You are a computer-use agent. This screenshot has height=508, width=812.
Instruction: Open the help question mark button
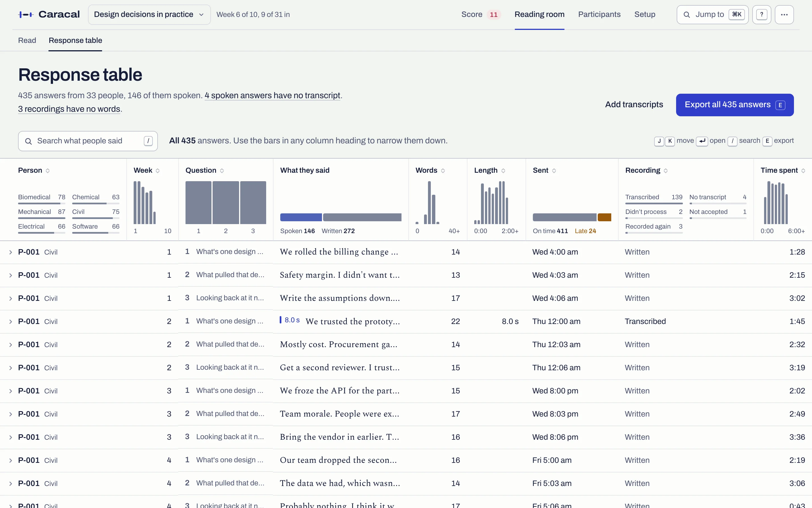point(762,14)
